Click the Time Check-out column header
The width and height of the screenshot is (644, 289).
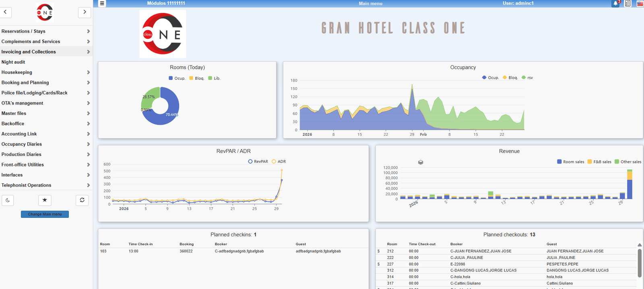tap(422, 244)
